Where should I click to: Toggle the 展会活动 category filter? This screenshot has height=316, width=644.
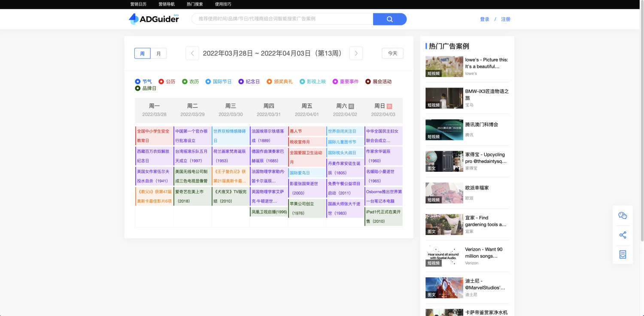click(379, 82)
